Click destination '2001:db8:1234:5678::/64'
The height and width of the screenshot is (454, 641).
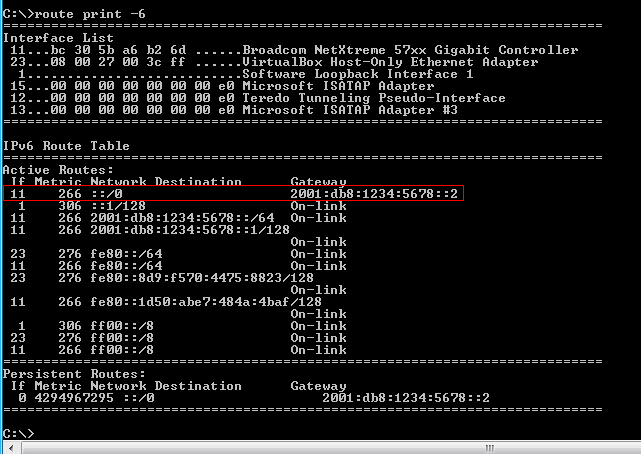(x=182, y=218)
